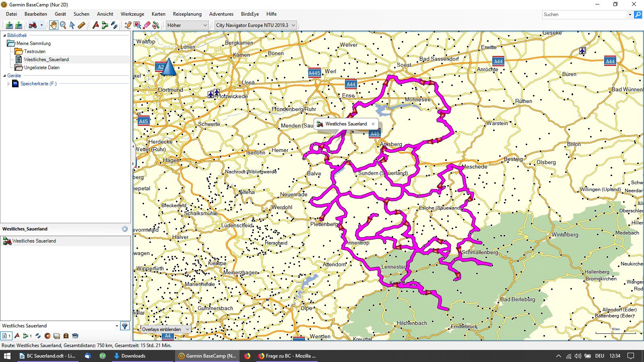Select the Erase tool
The height and width of the screenshot is (362, 644).
point(147,25)
